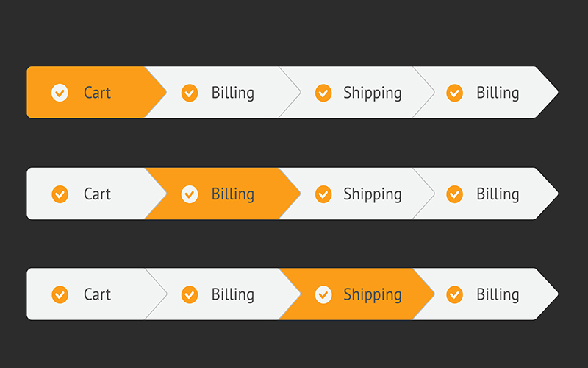Click the last Billing label in the middle bar
The image size is (588, 368).
pyautogui.click(x=498, y=194)
